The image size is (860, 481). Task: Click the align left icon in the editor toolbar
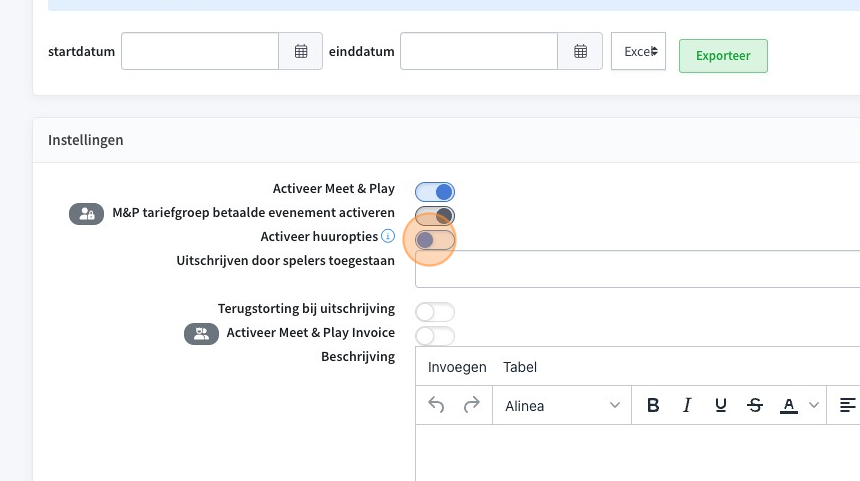tap(847, 405)
